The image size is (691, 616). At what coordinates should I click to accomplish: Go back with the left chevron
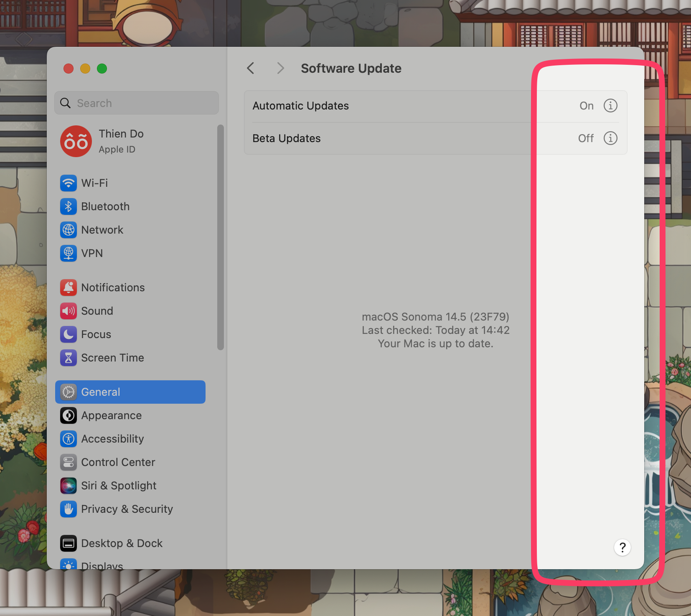(x=251, y=68)
